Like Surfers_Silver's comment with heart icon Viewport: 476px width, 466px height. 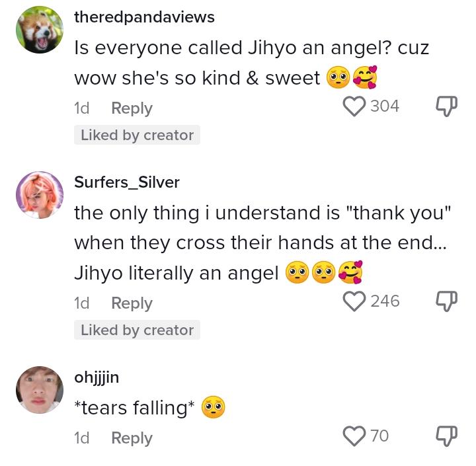click(x=354, y=301)
